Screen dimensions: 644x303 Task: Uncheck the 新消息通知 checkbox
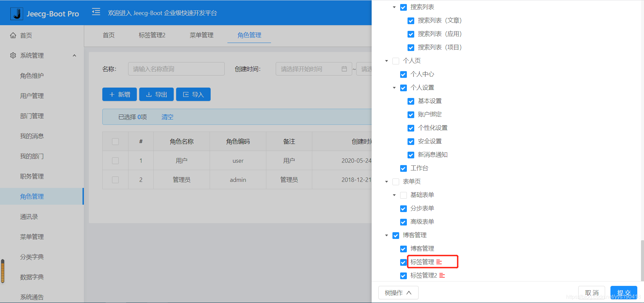[411, 155]
